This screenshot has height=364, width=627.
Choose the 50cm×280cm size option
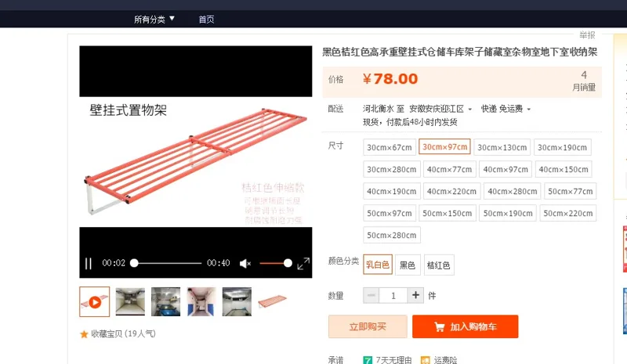pos(391,235)
